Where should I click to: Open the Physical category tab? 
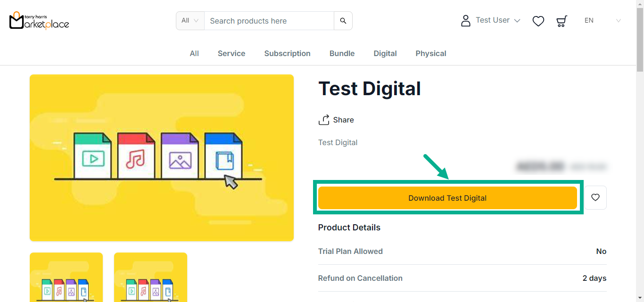431,54
